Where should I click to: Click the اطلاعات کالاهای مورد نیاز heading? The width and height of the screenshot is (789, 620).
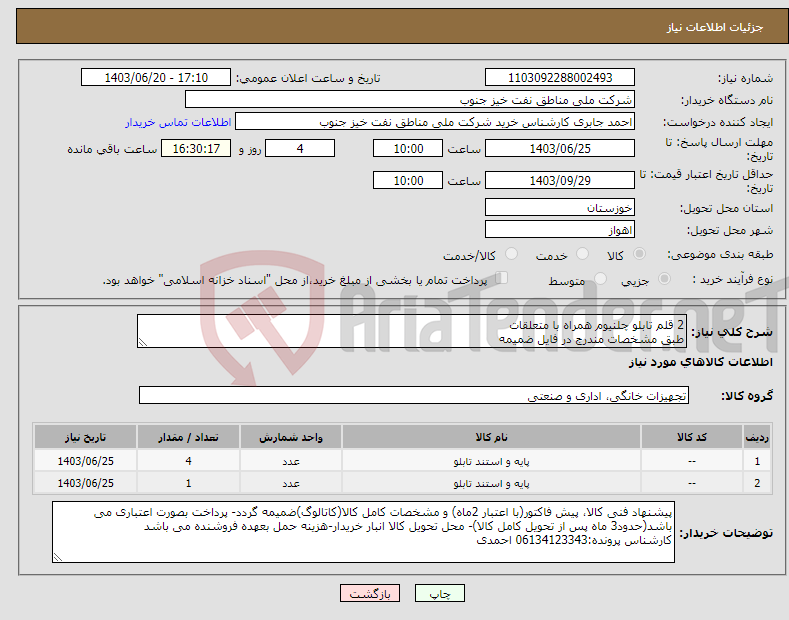click(700, 362)
